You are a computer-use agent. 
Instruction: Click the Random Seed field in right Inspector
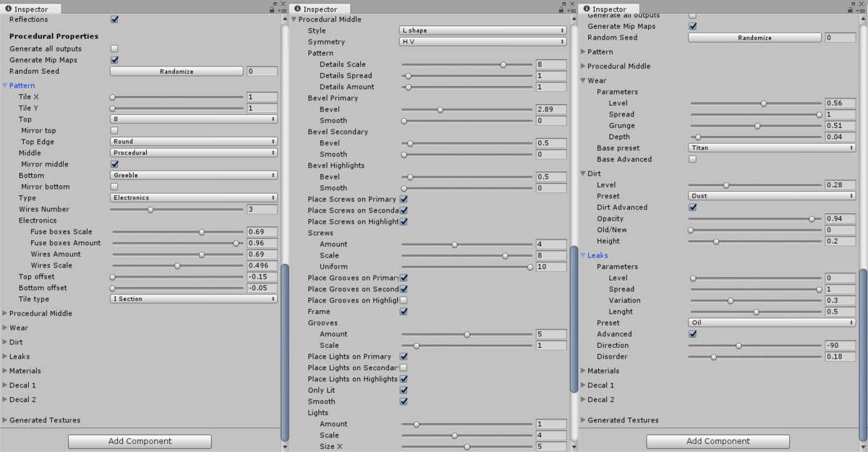pyautogui.click(x=841, y=38)
